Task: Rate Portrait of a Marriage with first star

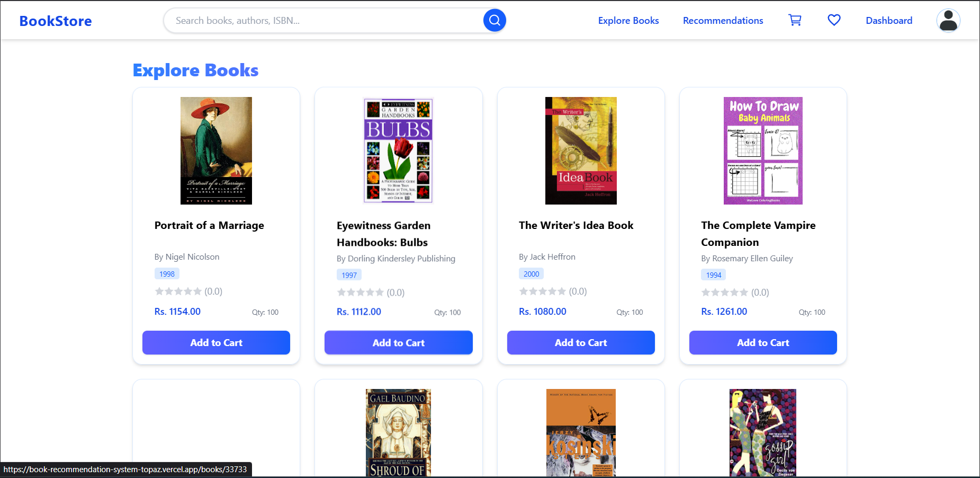Action: pyautogui.click(x=158, y=291)
